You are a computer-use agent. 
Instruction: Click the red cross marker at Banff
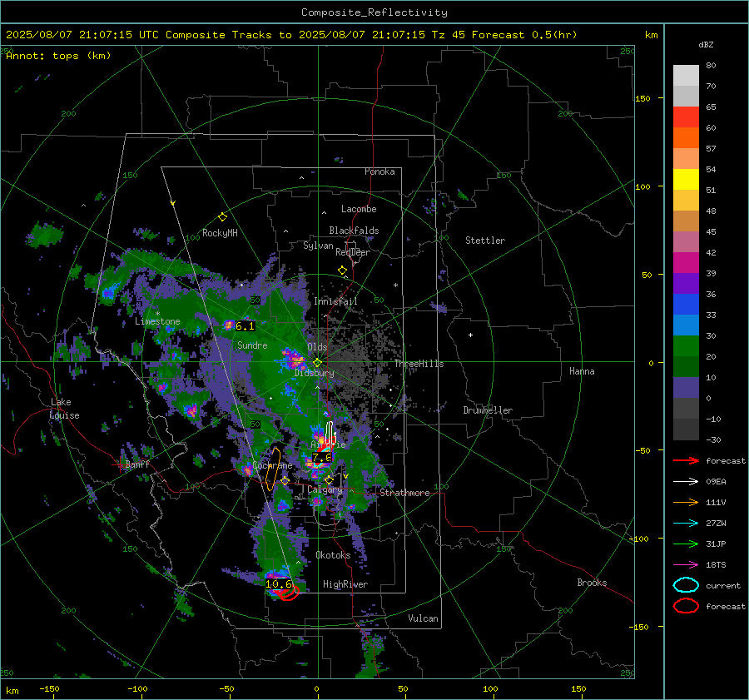(x=119, y=464)
